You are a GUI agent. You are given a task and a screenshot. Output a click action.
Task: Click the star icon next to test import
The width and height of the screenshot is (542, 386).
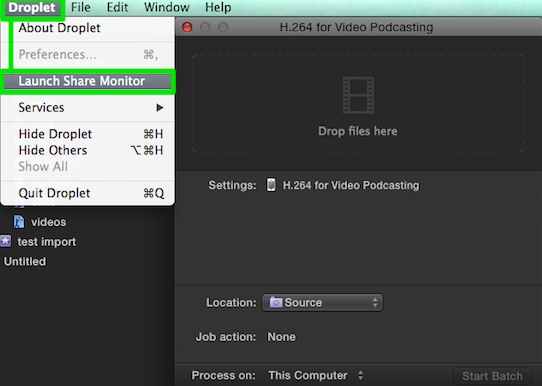pyautogui.click(x=6, y=241)
